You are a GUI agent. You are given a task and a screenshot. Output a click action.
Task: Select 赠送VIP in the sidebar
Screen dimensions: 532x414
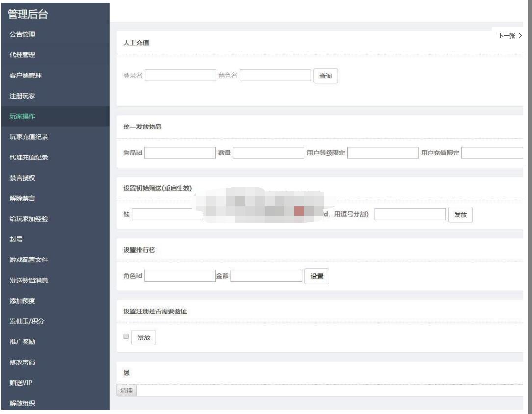click(x=21, y=383)
